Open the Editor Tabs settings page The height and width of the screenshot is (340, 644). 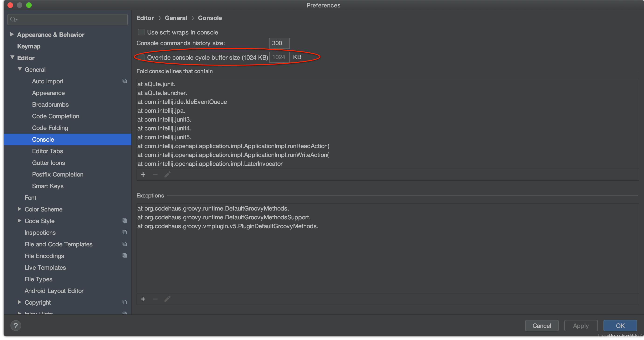(x=48, y=151)
